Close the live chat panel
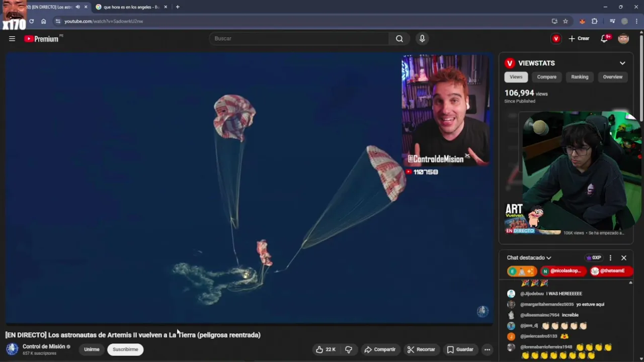This screenshot has height=362, width=644. pos(624,258)
